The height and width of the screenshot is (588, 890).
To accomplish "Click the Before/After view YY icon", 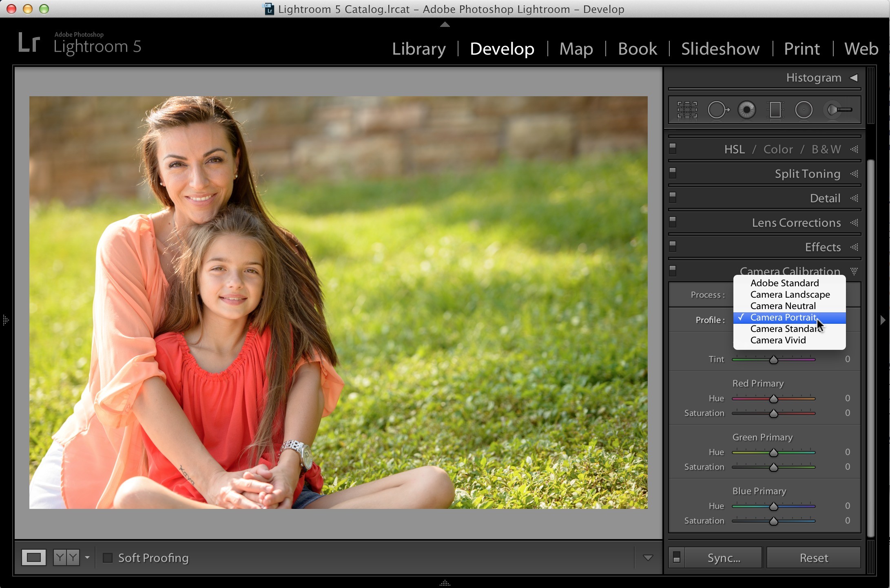I will click(66, 557).
